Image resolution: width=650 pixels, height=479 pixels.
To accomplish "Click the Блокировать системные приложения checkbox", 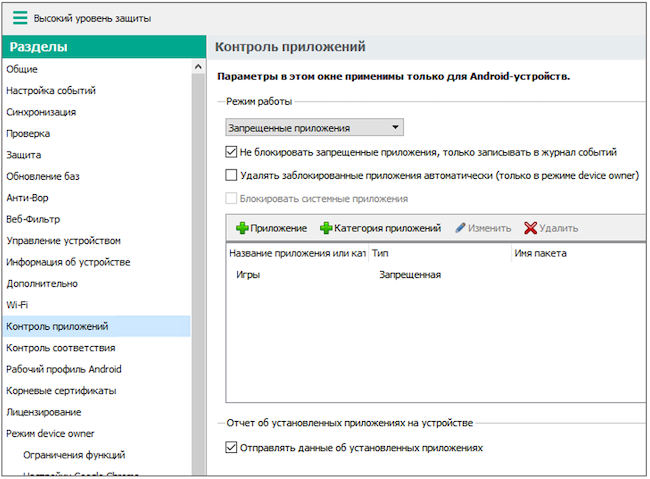I will 231,198.
